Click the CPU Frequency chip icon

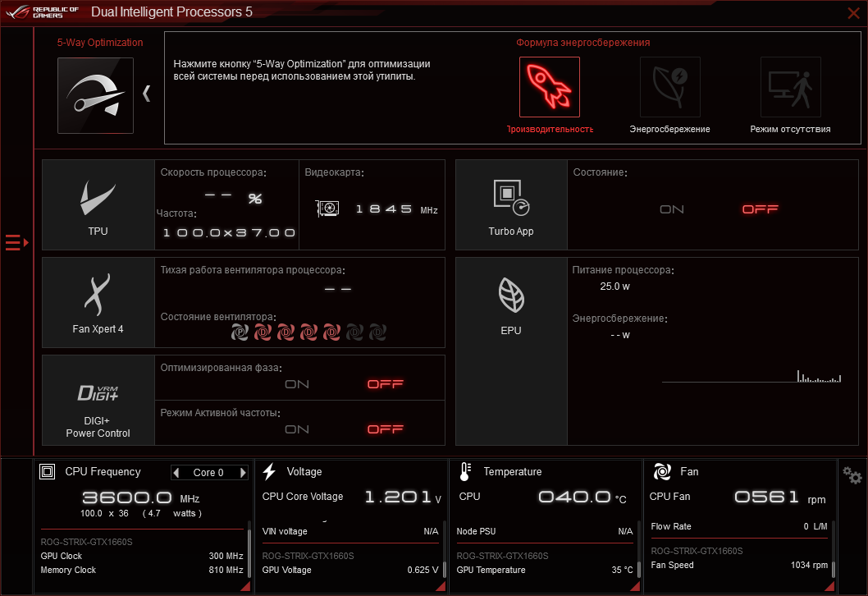47,471
